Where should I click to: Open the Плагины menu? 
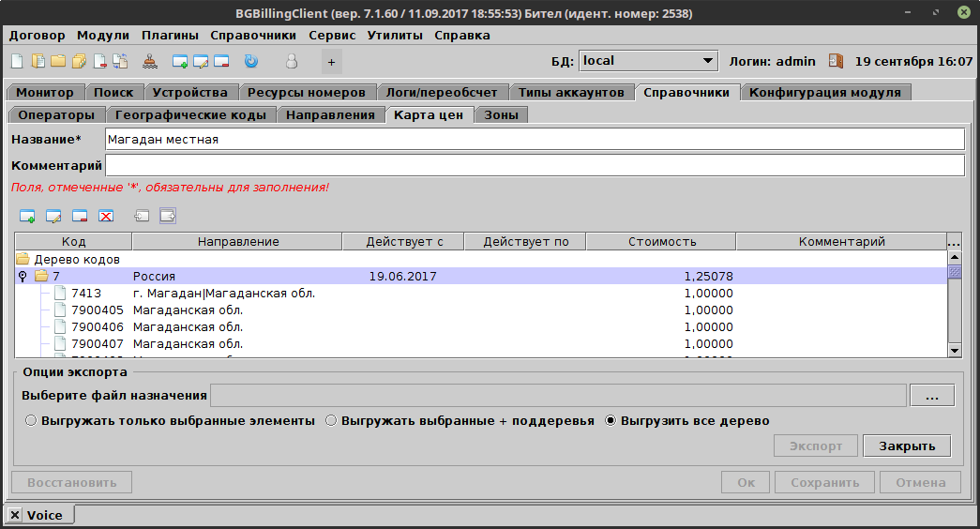(x=170, y=36)
